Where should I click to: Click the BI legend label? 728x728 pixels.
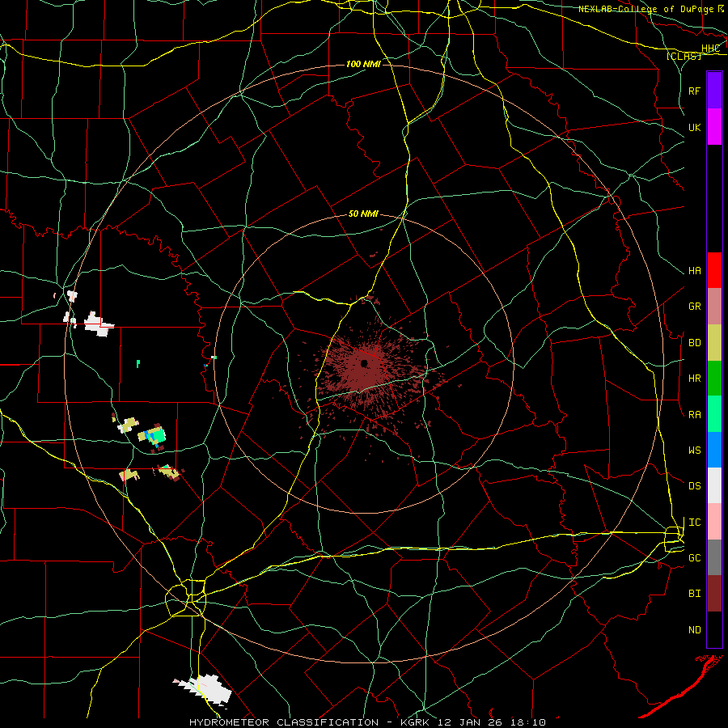(x=694, y=594)
